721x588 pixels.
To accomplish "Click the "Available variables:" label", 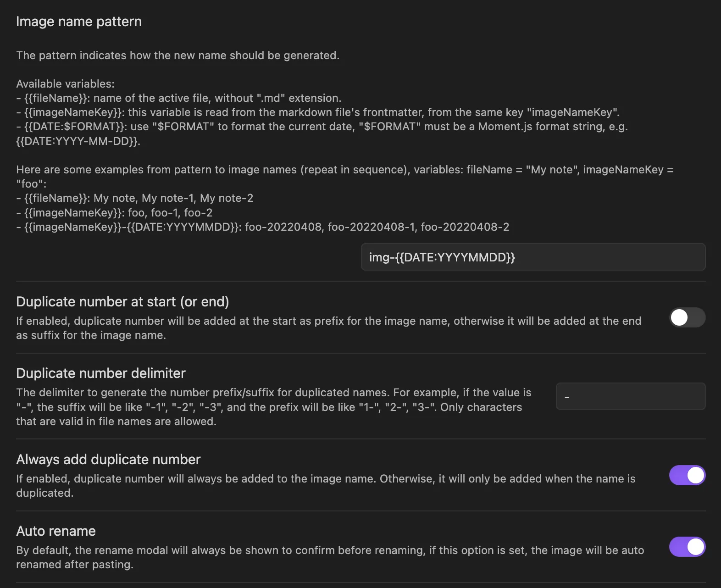I will 65,84.
